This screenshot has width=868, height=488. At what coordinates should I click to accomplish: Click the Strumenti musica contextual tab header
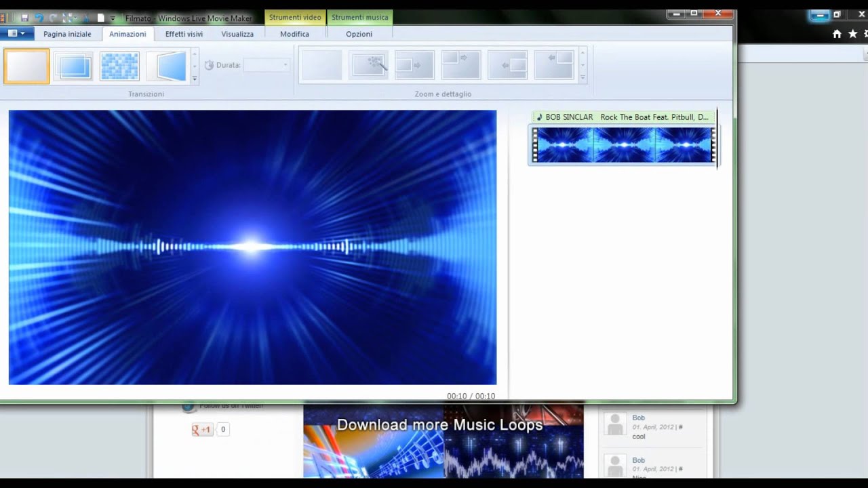[x=359, y=18]
